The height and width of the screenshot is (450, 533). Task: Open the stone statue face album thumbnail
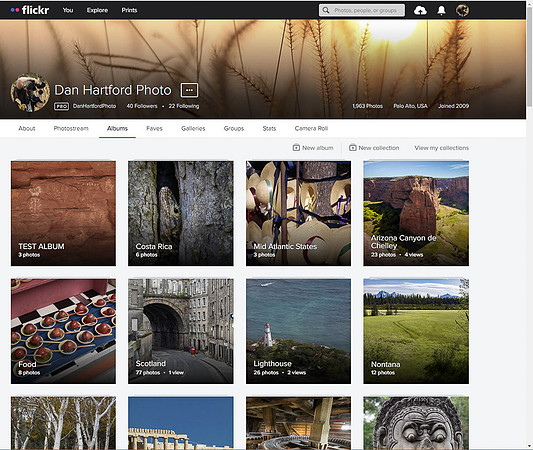click(416, 423)
